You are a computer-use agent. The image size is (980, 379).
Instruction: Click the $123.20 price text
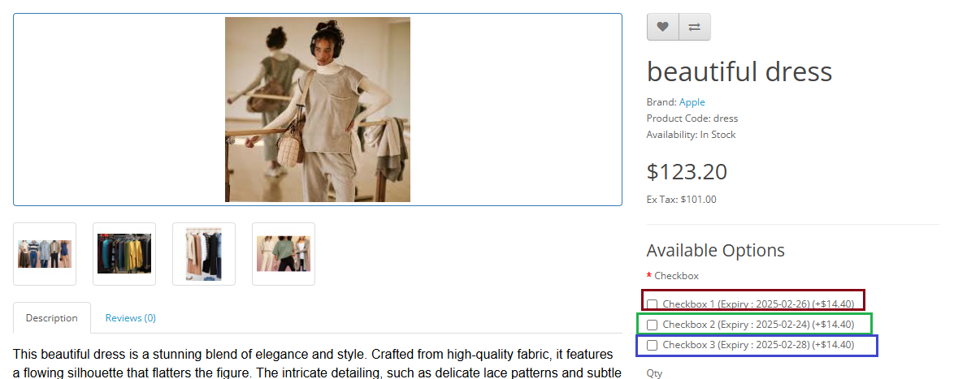687,172
